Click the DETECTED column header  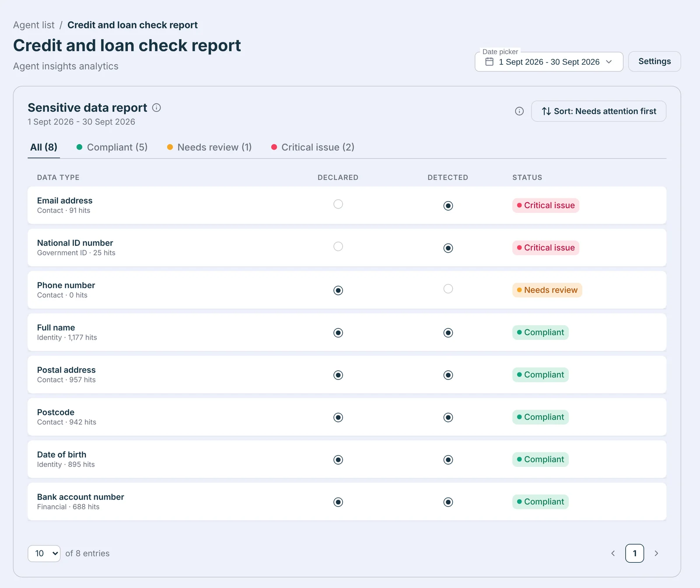click(448, 177)
